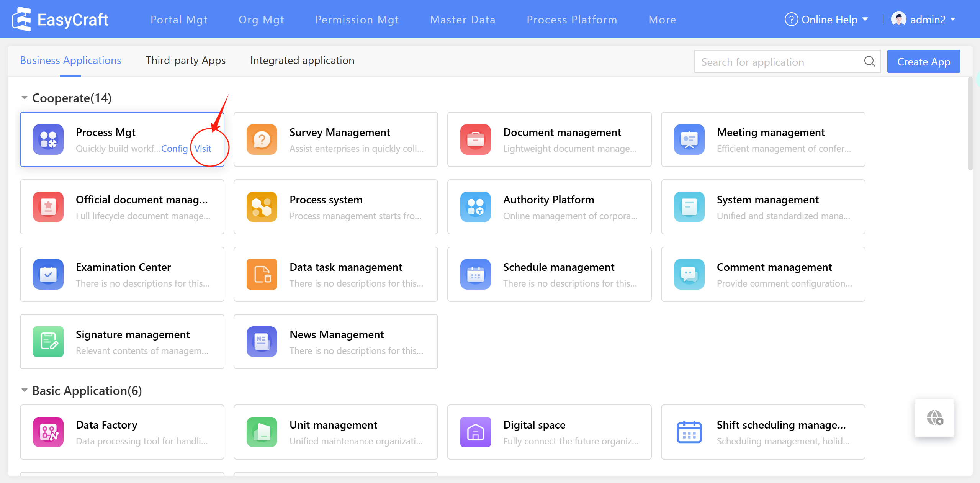
Task: Focus the Search for application field
Action: [777, 62]
